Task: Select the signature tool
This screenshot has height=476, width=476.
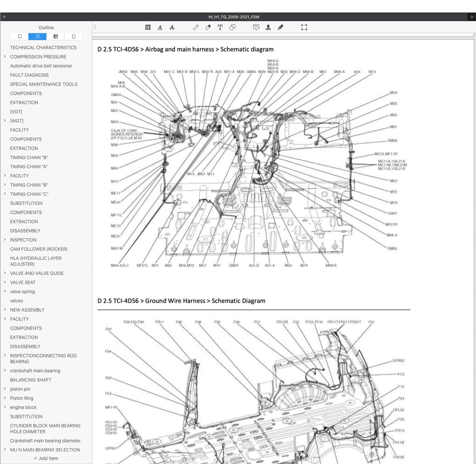Action: coord(280,27)
